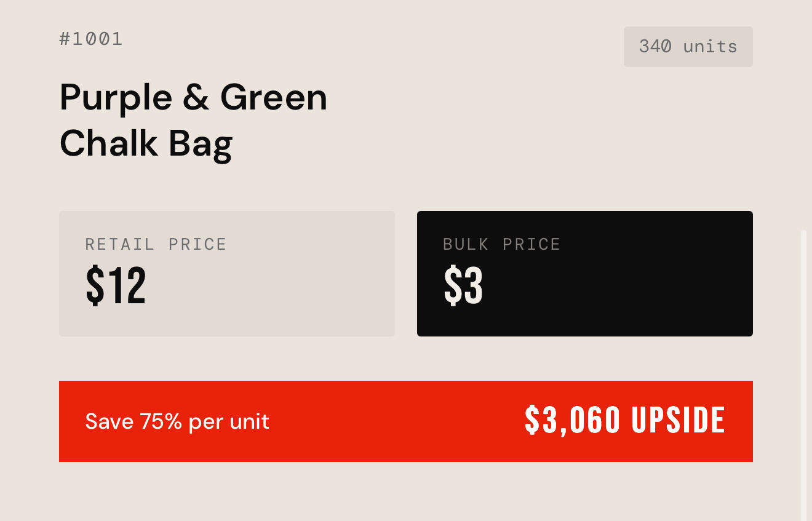The image size is (812, 521).
Task: Click the $12 retail price amount
Action: (116, 286)
